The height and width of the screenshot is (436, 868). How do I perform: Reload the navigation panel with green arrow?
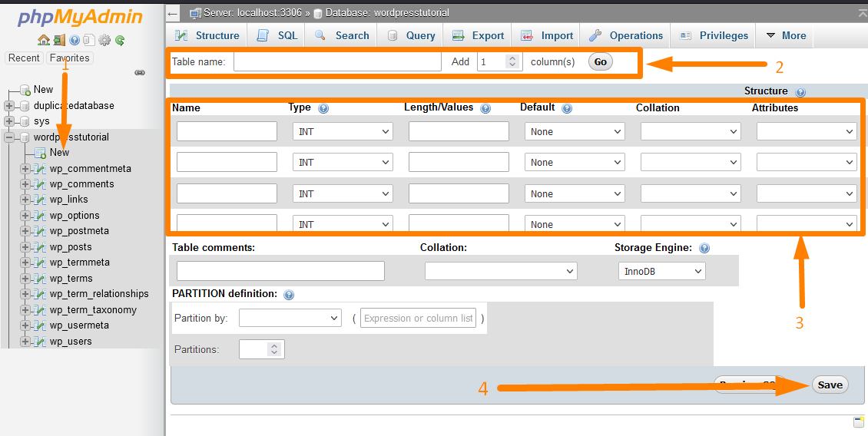[x=120, y=40]
